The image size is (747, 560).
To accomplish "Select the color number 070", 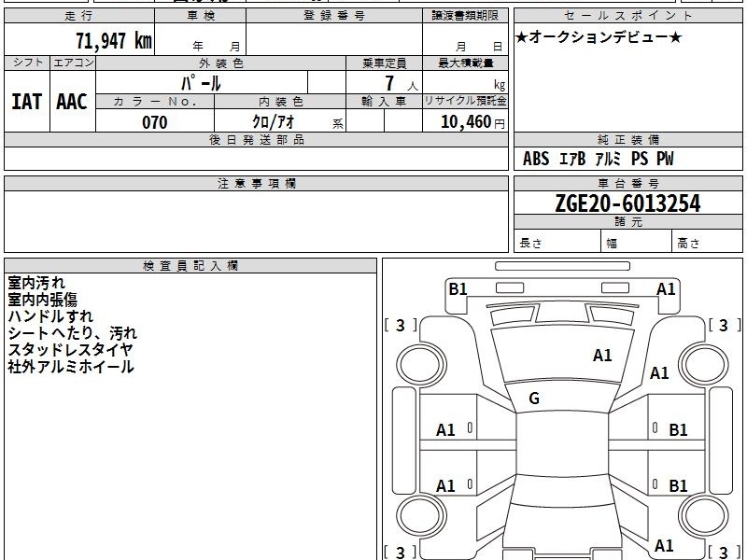I will 155,122.
